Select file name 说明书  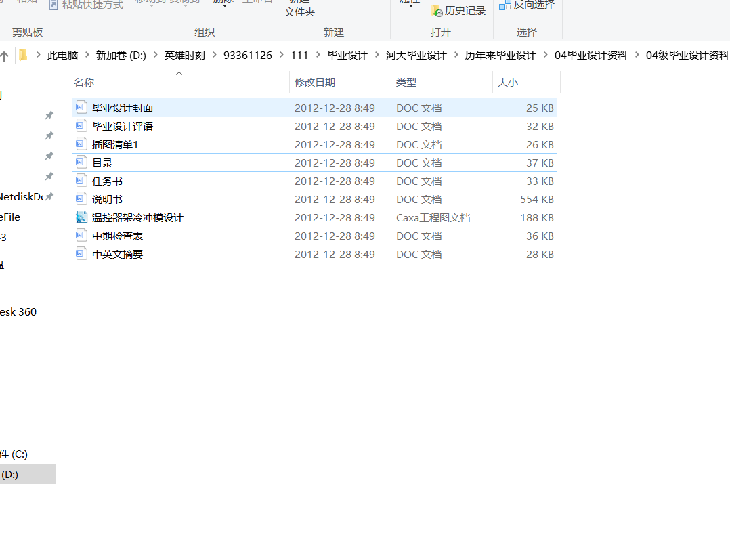pyautogui.click(x=107, y=199)
